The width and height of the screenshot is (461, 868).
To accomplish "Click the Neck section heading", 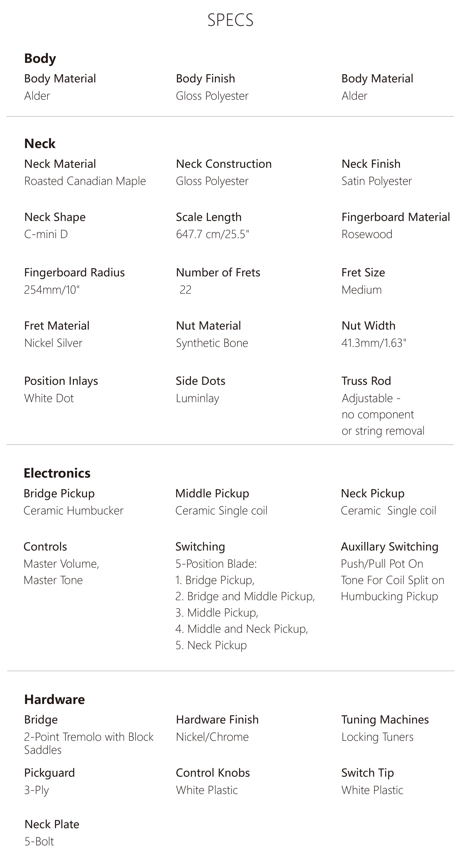I will click(40, 144).
